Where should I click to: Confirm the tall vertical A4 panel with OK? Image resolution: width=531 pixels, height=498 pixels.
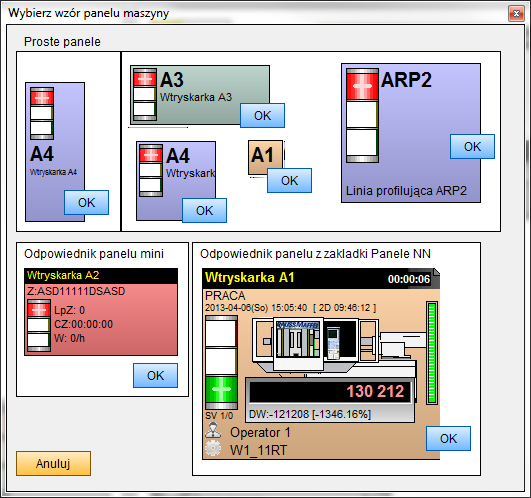(x=86, y=202)
